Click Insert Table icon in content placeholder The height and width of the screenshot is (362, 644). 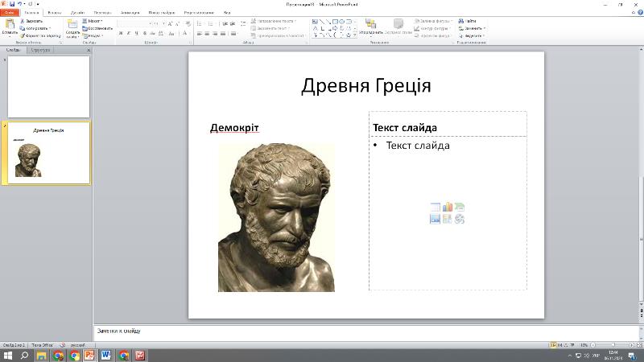[435, 207]
